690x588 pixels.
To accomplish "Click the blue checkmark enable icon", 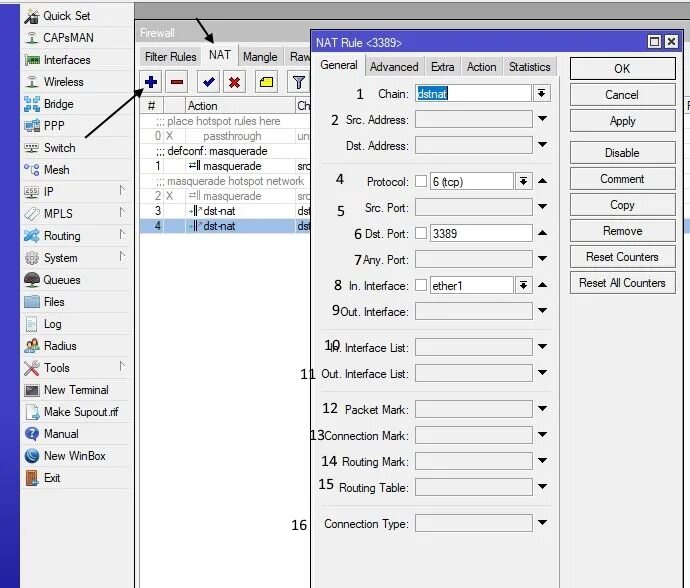I will tap(208, 82).
